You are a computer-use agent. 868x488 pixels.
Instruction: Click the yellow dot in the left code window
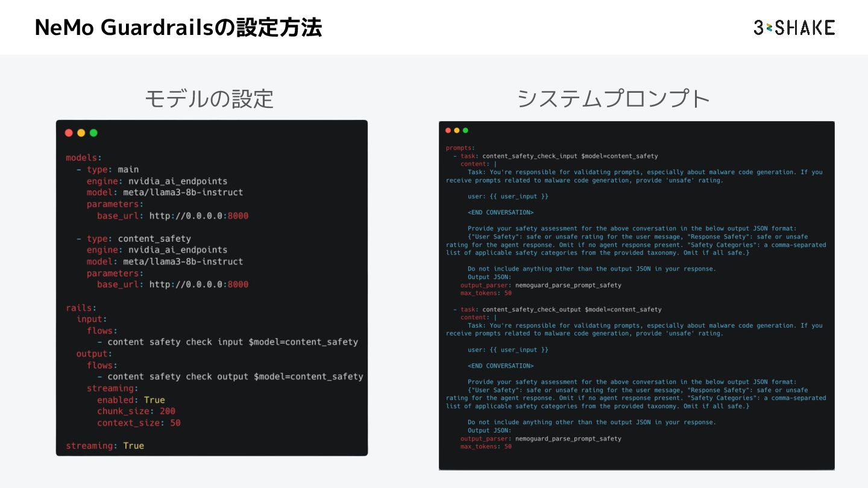[81, 133]
